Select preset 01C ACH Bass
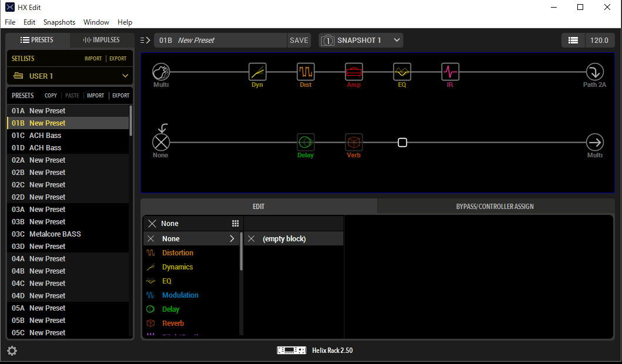 click(68, 136)
